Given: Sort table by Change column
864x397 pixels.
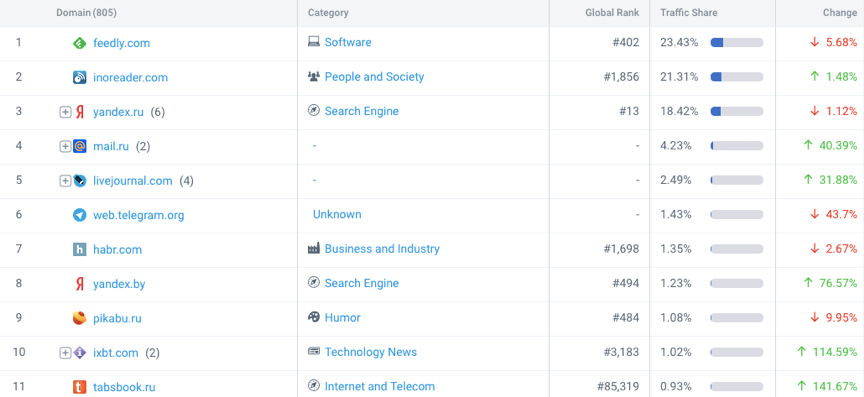Looking at the screenshot, I should coord(840,13).
